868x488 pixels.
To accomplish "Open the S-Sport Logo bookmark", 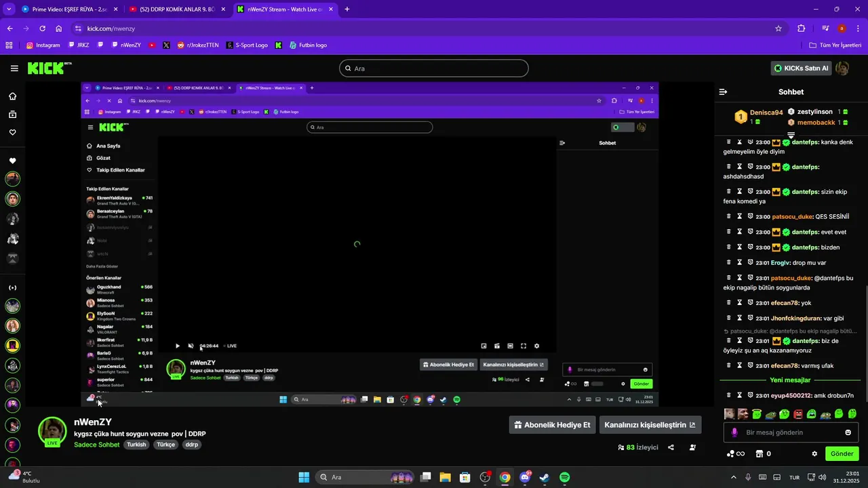I will 247,45.
